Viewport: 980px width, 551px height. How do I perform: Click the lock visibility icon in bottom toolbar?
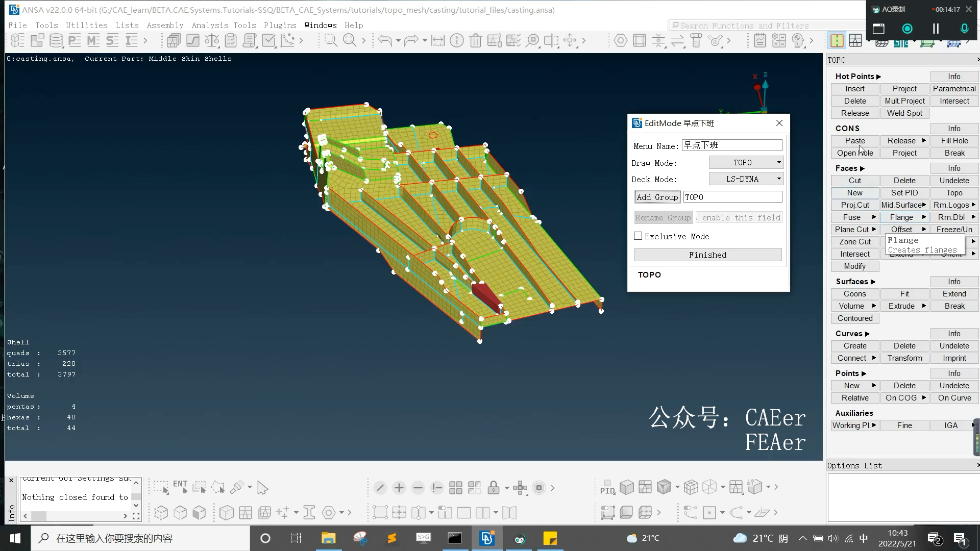click(x=493, y=488)
